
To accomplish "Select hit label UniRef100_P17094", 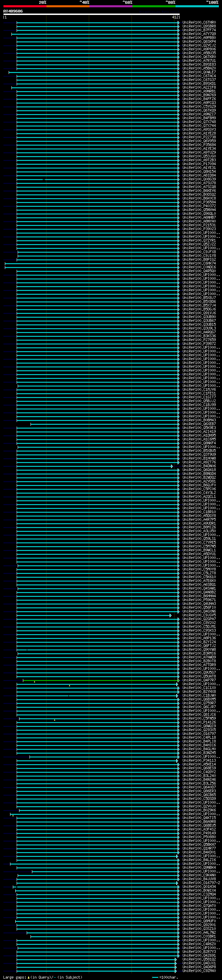I will [x=199, y=164].
